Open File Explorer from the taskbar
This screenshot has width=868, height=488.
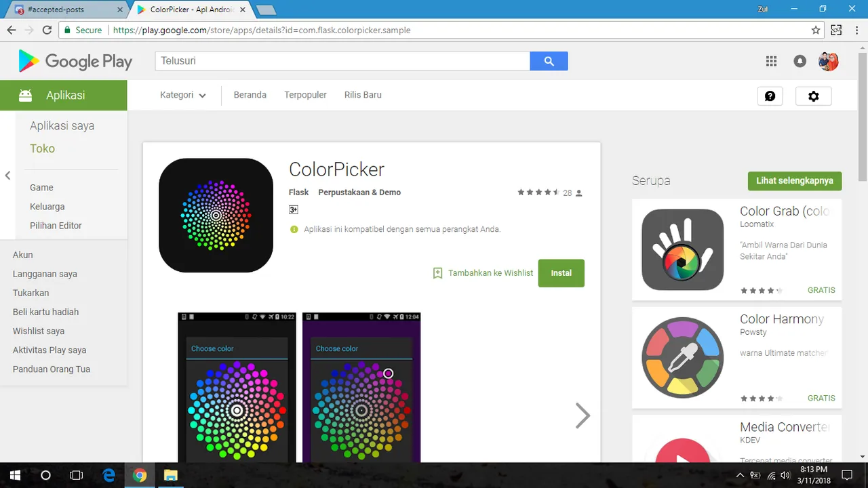(x=170, y=475)
